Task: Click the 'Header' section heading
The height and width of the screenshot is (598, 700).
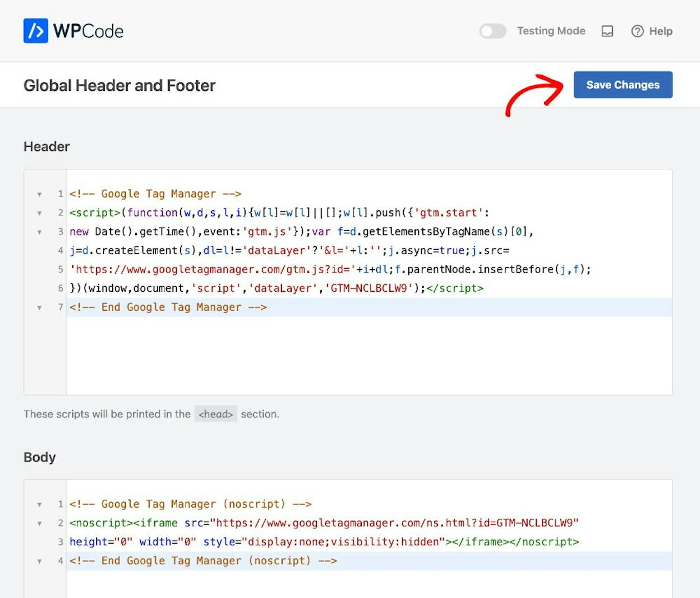Action: point(47,146)
